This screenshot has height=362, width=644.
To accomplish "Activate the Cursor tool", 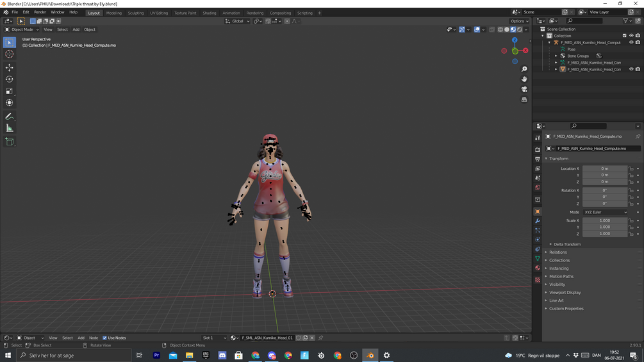I will coord(10,54).
